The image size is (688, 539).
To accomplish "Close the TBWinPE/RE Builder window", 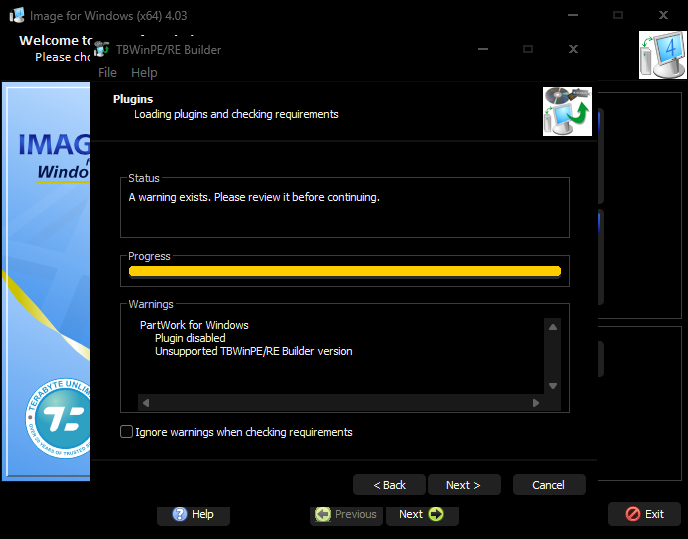I will pos(573,49).
